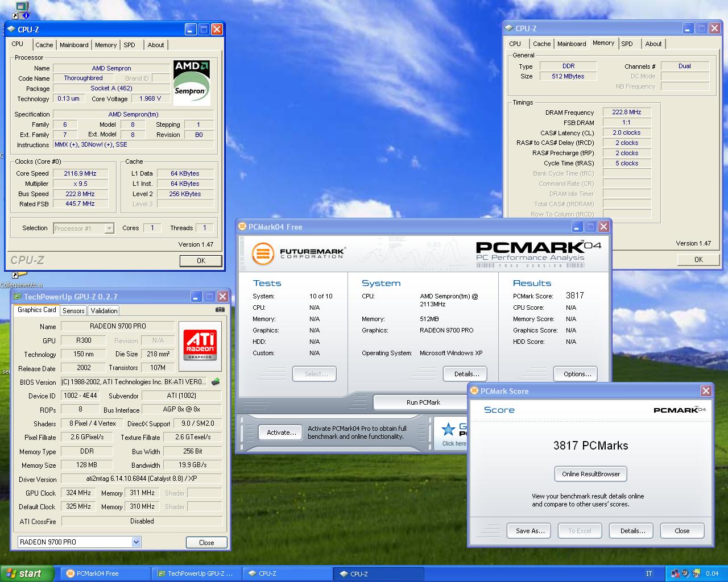Screen dimensions: 728x582
Task: Click Close button in GPU-Z
Action: coord(206,542)
